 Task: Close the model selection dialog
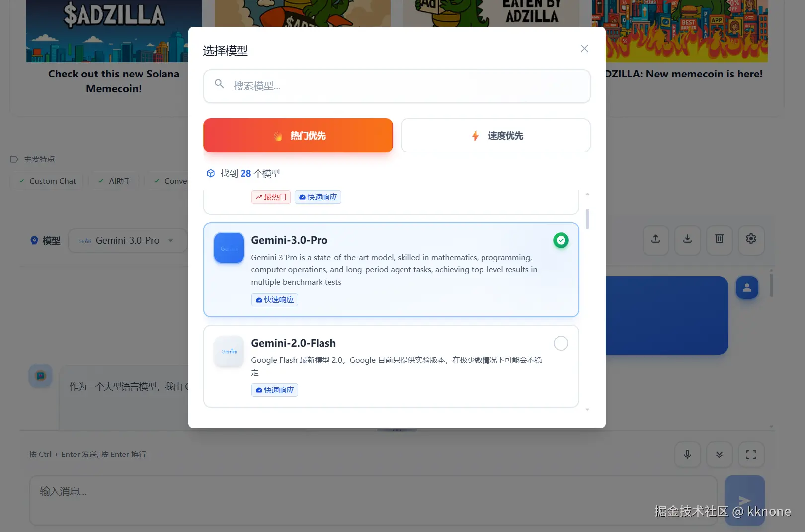[584, 48]
